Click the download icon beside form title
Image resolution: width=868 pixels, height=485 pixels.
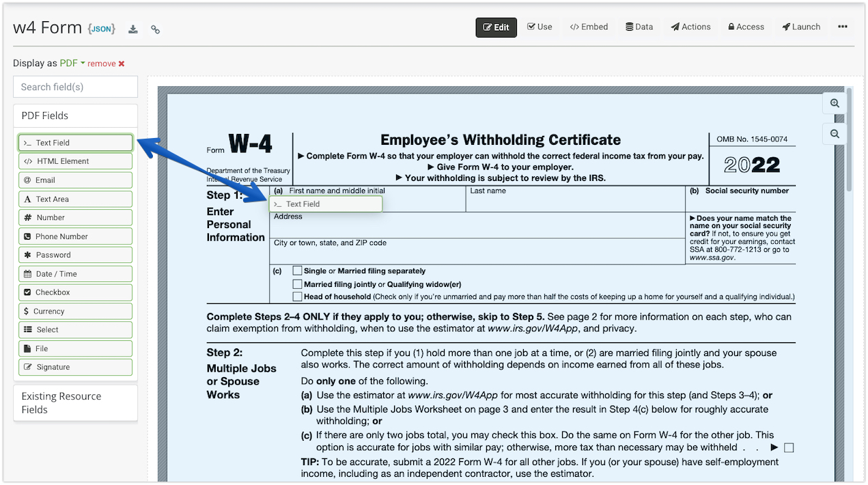133,29
